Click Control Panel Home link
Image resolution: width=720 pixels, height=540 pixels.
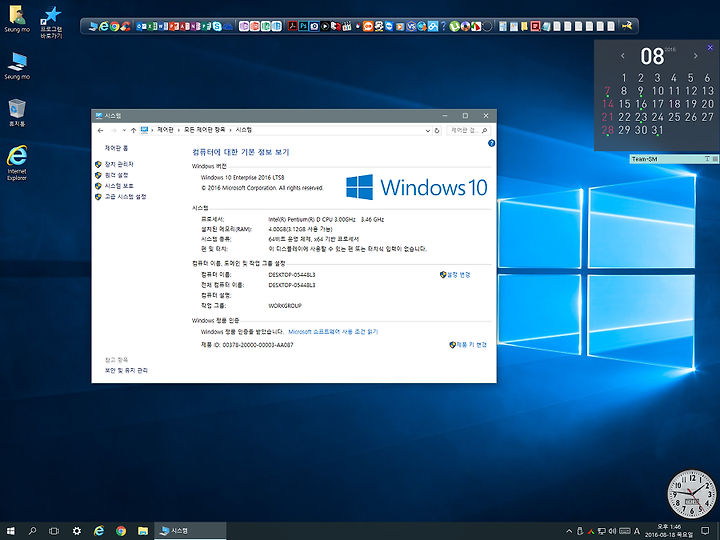click(116, 148)
